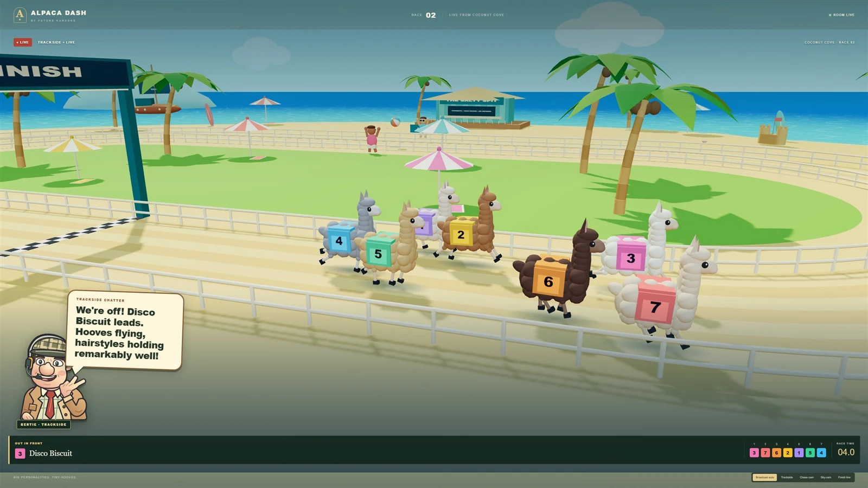Click the TRACKSIDE · LIVE camera label
Screen dimensions: 868x488
[56, 42]
